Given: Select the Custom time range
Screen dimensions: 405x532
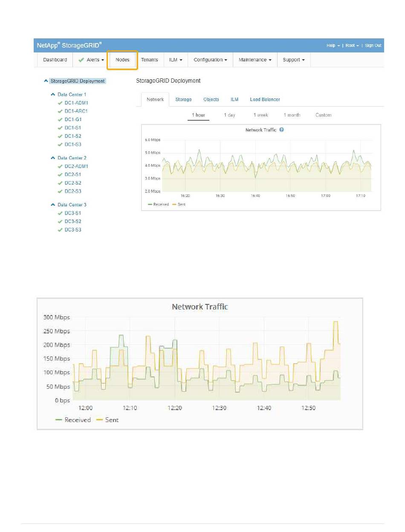Looking at the screenshot, I should pos(324,115).
